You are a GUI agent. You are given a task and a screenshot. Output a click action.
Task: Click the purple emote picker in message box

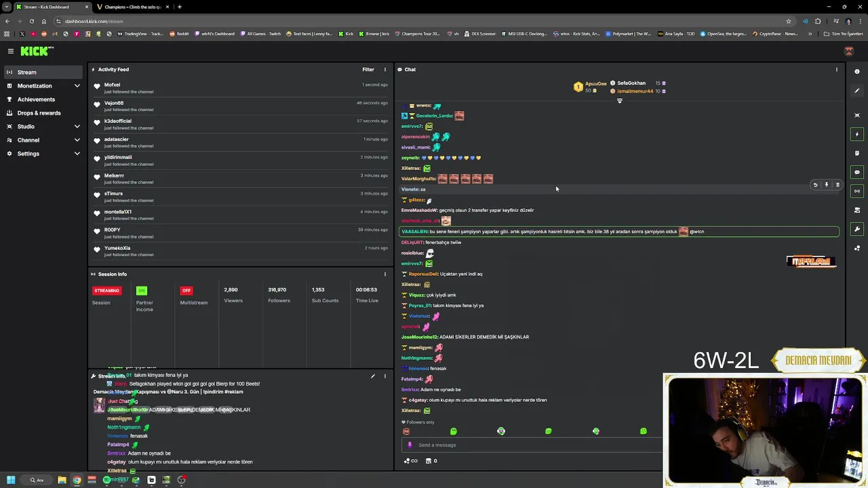tap(410, 445)
